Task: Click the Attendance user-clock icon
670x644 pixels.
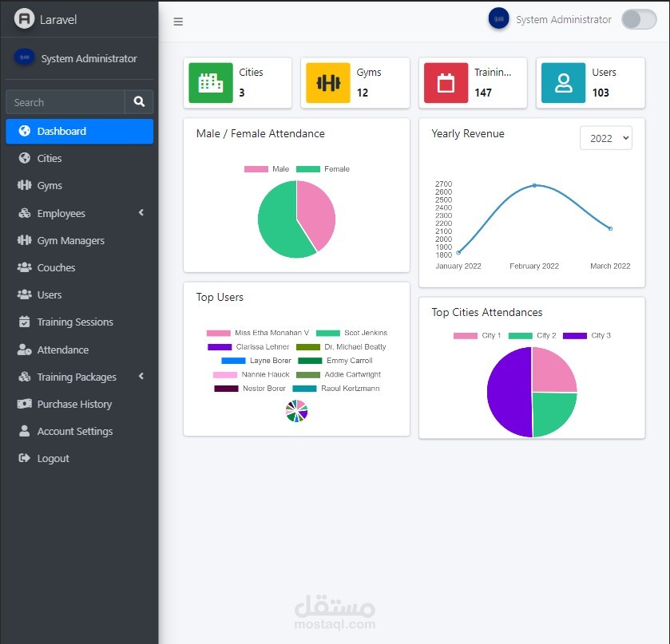Action: (x=24, y=350)
